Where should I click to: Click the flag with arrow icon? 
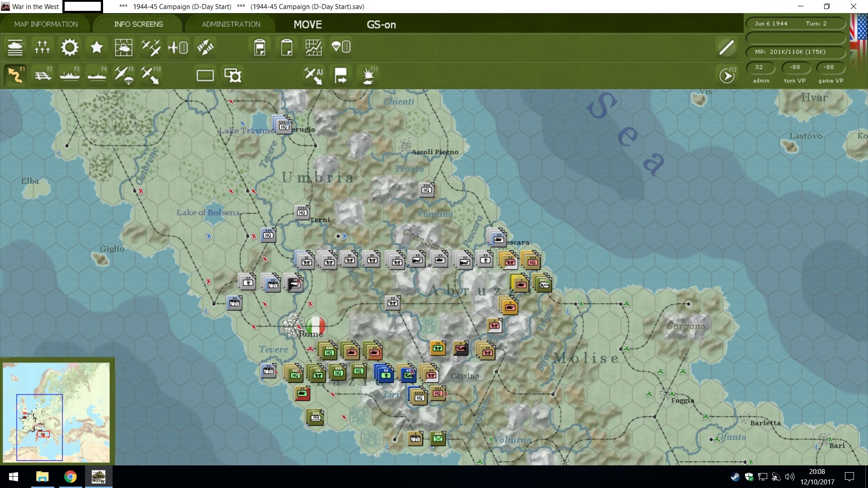pyautogui.click(x=340, y=75)
